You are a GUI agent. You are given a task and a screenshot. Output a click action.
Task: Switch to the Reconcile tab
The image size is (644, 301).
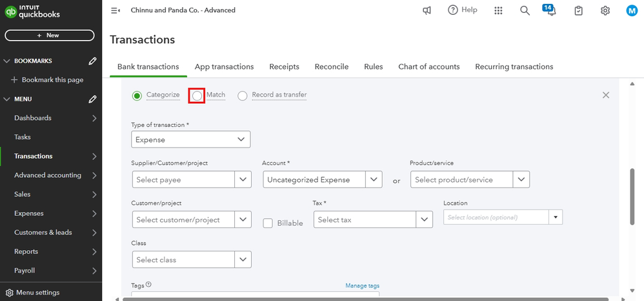pos(331,66)
